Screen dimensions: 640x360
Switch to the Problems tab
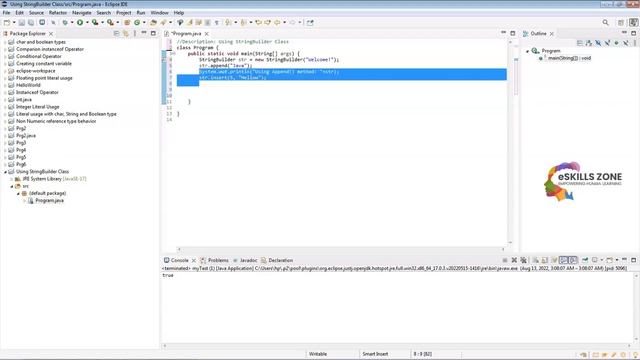[x=214, y=260]
